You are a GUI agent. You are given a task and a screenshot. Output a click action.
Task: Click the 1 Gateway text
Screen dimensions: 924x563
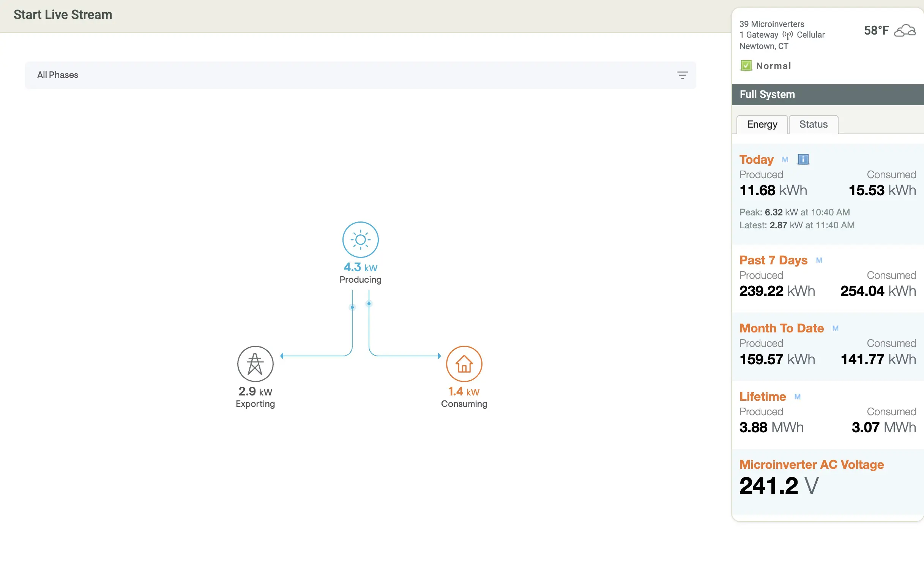[x=758, y=35]
